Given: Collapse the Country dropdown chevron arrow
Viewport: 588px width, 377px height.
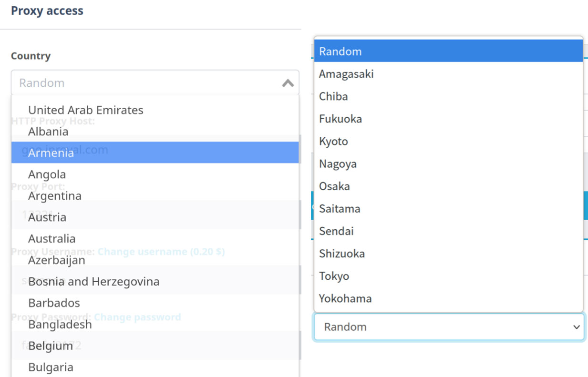Looking at the screenshot, I should tap(288, 83).
